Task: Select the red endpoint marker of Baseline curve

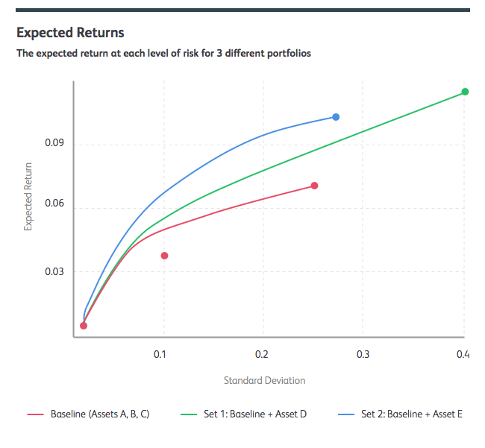Action: tap(314, 186)
